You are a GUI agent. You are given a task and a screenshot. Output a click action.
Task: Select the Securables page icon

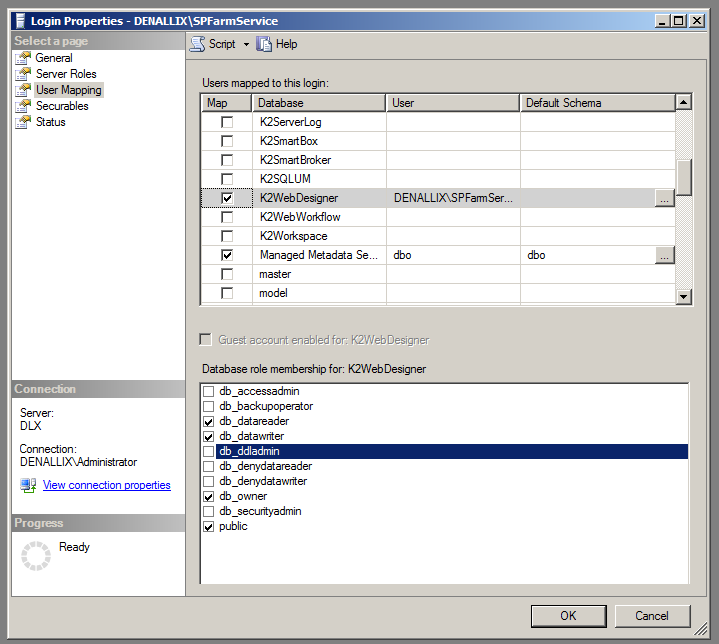[x=23, y=106]
